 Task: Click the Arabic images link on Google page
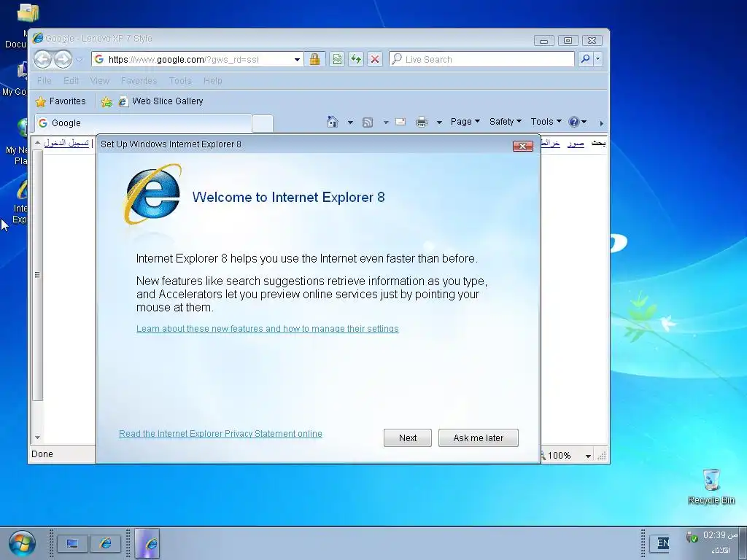coord(576,143)
